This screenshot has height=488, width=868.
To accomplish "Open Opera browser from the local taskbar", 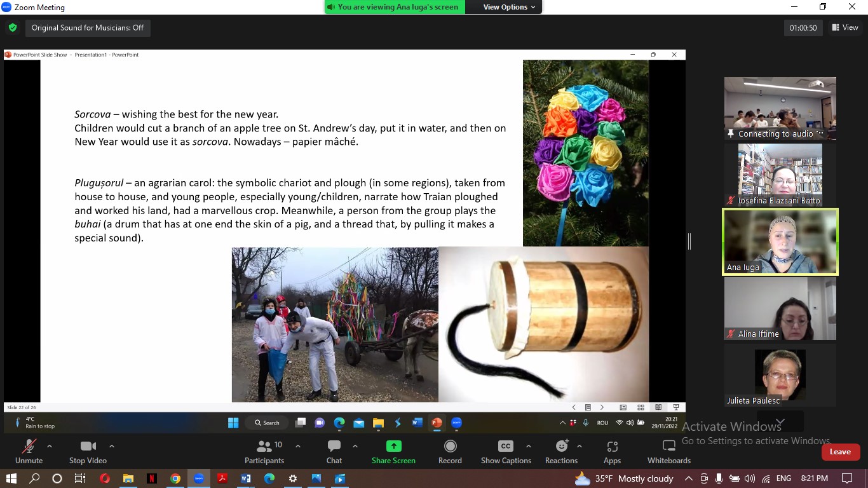I will pyautogui.click(x=105, y=478).
